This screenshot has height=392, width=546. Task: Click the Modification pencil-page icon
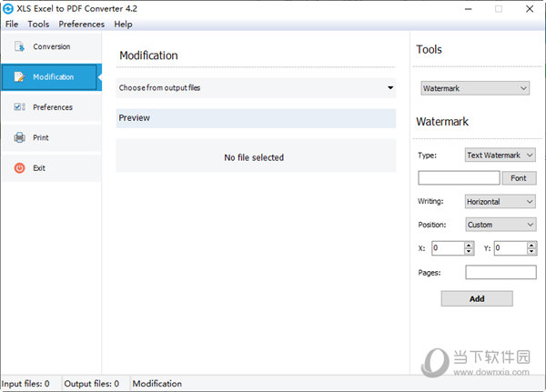(x=19, y=76)
